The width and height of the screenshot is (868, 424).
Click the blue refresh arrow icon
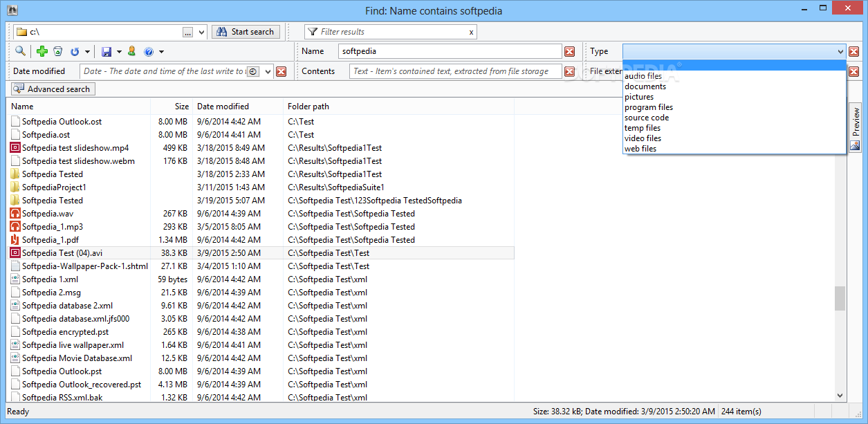pos(75,51)
